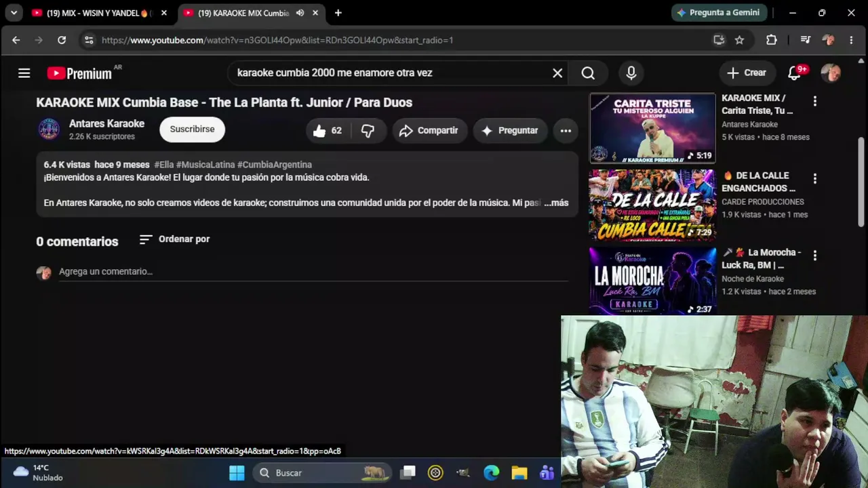Click the #Ella hashtag
The image size is (868, 488).
coord(164,165)
